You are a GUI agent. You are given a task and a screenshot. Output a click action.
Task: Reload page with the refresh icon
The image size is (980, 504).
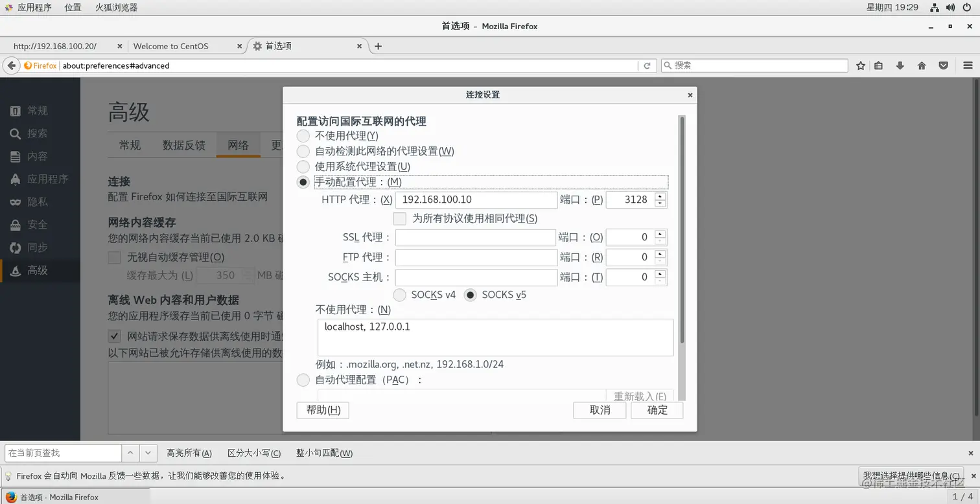[647, 65]
